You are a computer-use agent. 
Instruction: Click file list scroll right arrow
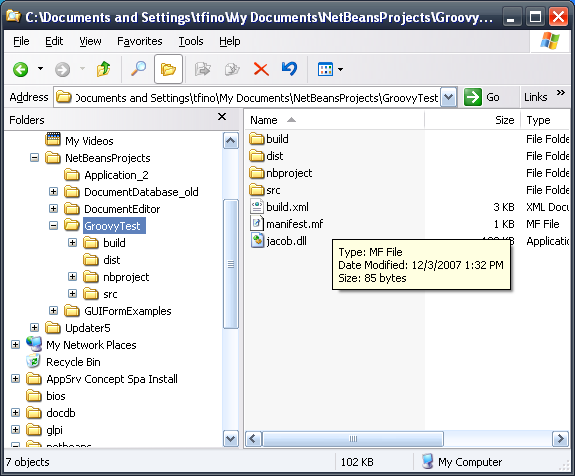point(560,439)
